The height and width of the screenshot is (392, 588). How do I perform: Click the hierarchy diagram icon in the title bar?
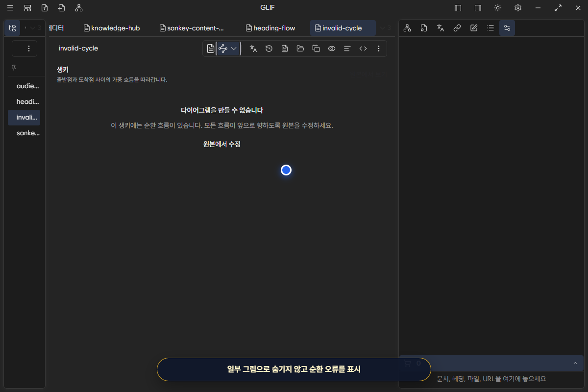click(x=79, y=8)
